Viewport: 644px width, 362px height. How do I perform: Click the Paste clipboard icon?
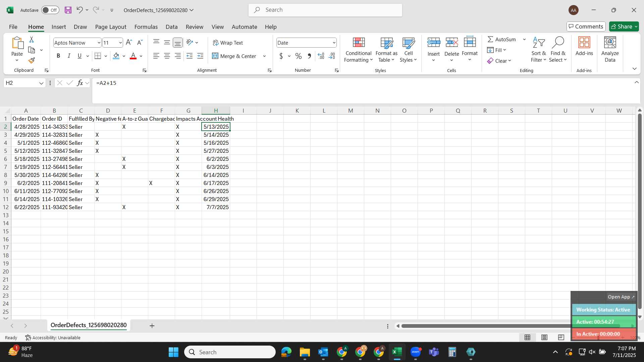coord(17,43)
